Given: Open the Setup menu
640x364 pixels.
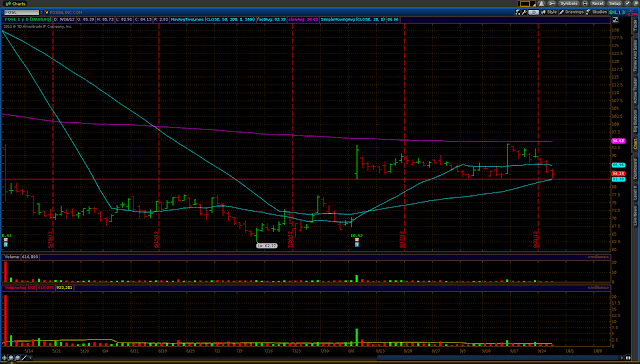Looking at the screenshot, I should point(615,3).
